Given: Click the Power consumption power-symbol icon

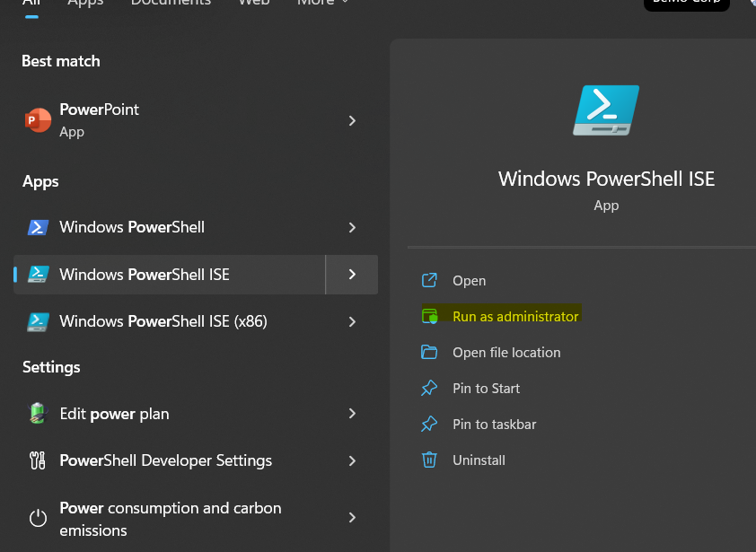Looking at the screenshot, I should pyautogui.click(x=38, y=518).
